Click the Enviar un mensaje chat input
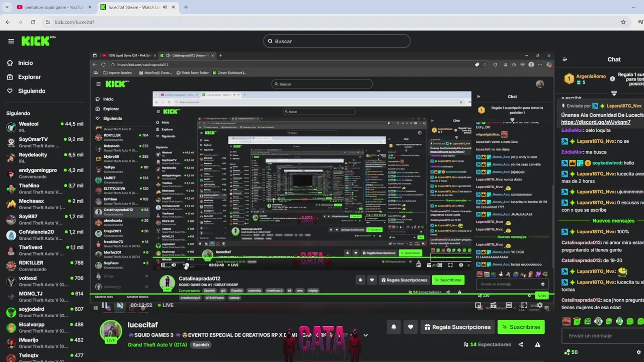Viewport: 644px width, 362px height. pyautogui.click(x=603, y=336)
